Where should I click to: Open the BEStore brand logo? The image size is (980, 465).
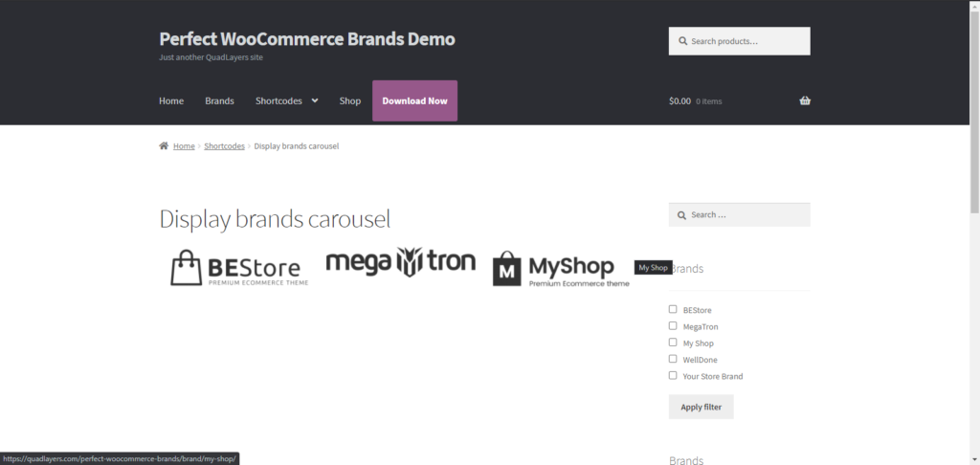(x=239, y=268)
